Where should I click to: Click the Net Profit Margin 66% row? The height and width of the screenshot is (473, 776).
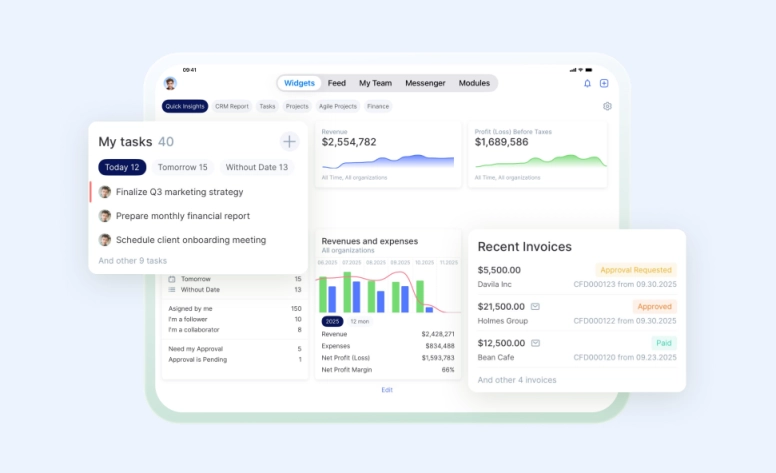coord(388,370)
